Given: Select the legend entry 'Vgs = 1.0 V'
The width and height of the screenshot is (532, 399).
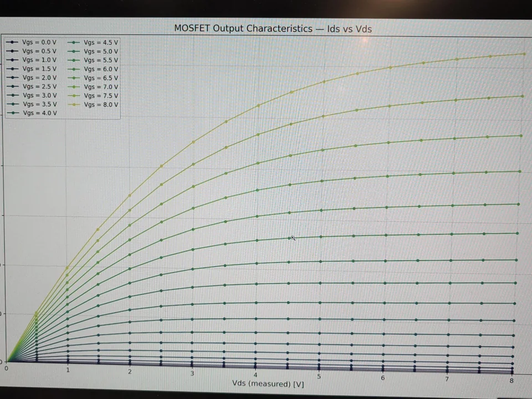Looking at the screenshot, I should pos(31,60).
